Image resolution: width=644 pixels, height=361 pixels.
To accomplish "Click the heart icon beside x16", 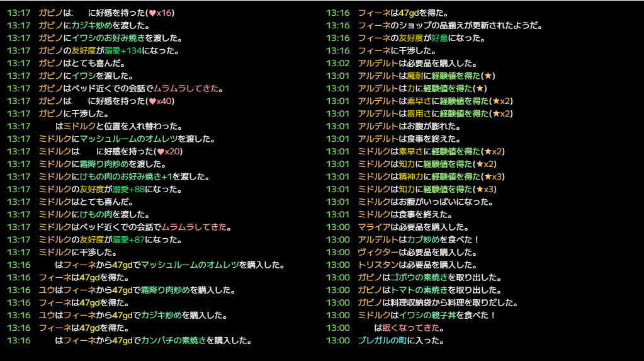I will point(152,13).
